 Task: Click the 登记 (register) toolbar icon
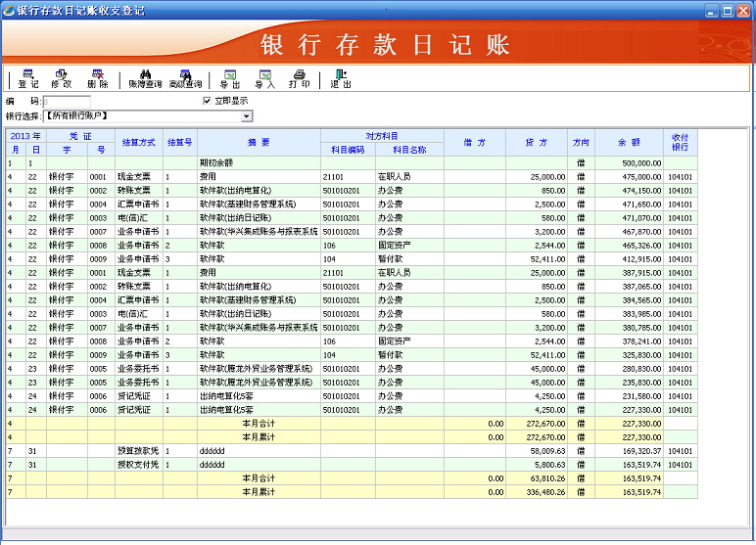coord(28,78)
